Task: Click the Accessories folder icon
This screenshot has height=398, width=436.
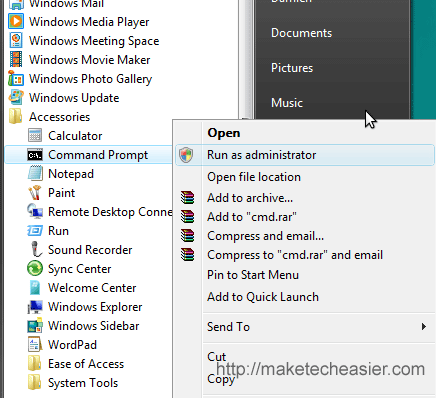Action: coord(16,116)
